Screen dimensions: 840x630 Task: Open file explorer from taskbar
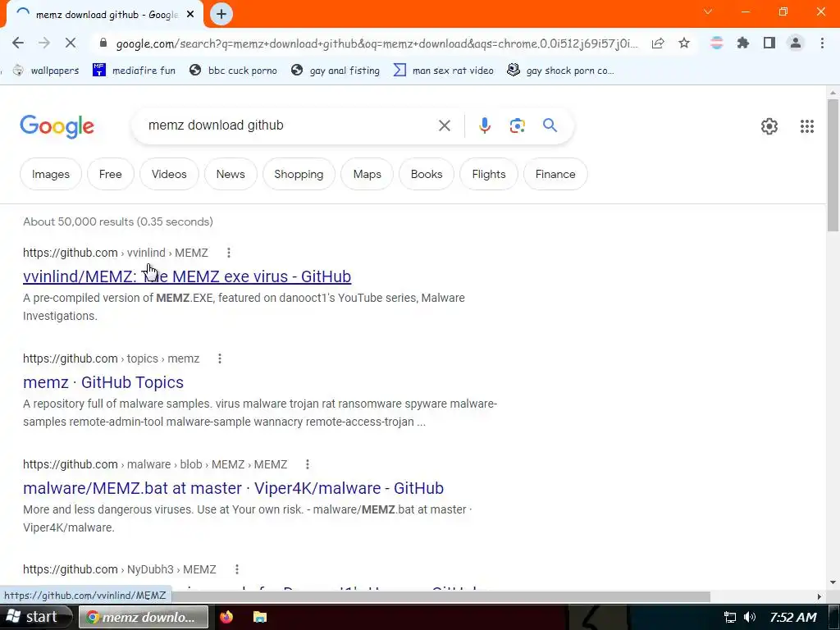pos(260,617)
